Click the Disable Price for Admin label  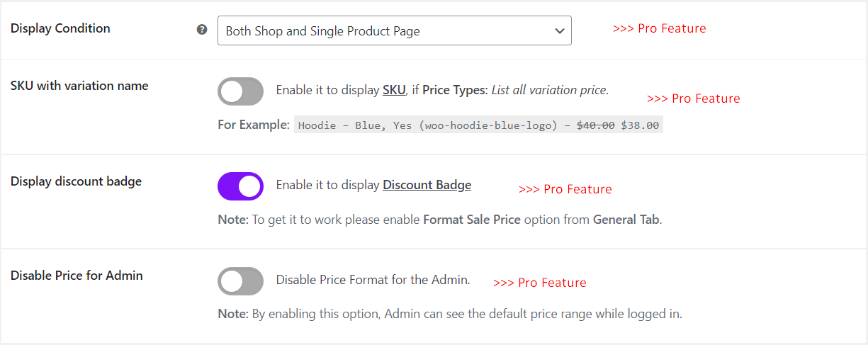77,276
